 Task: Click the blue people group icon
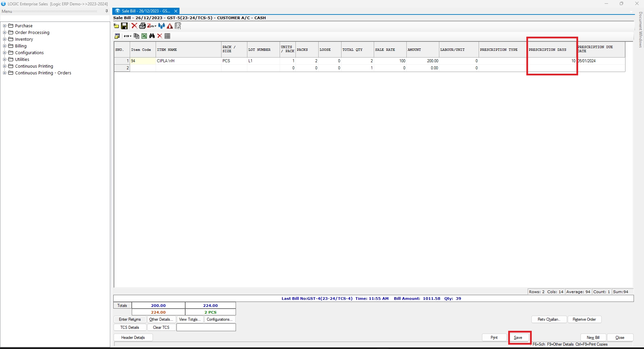click(x=161, y=26)
